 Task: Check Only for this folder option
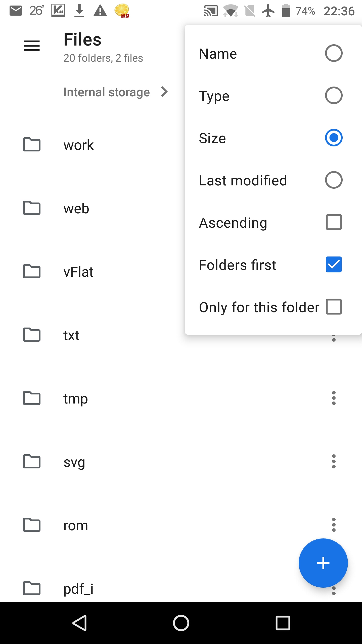pos(334,307)
